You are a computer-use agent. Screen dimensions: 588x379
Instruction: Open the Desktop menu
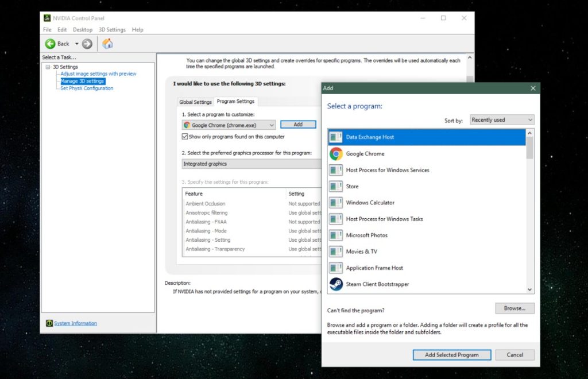coord(82,29)
